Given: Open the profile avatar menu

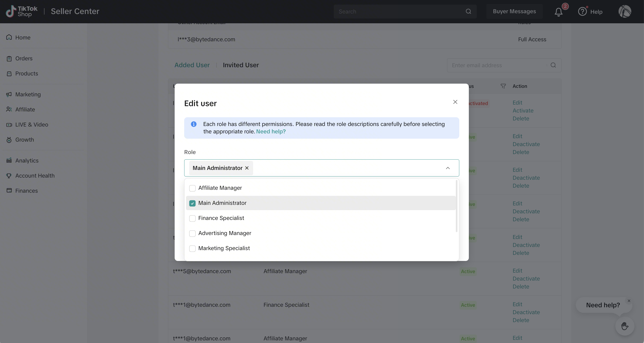Looking at the screenshot, I should click(x=625, y=12).
